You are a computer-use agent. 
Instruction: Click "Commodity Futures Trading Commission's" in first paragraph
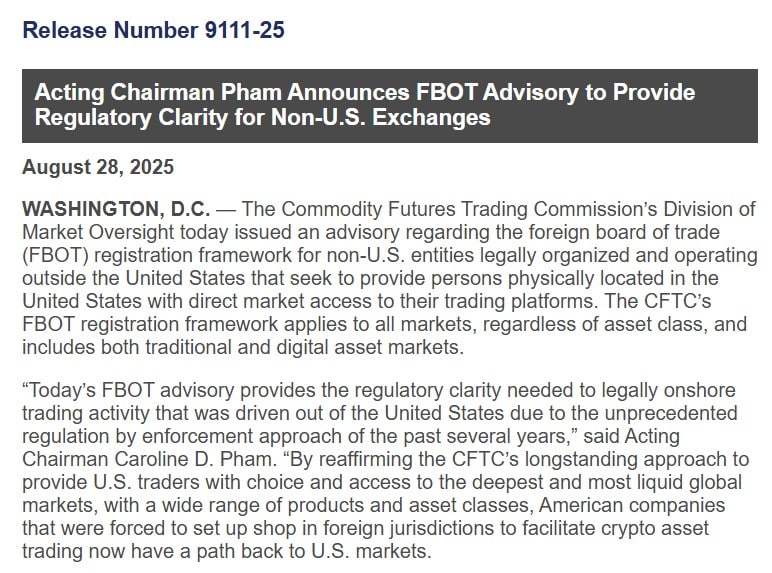click(442, 208)
